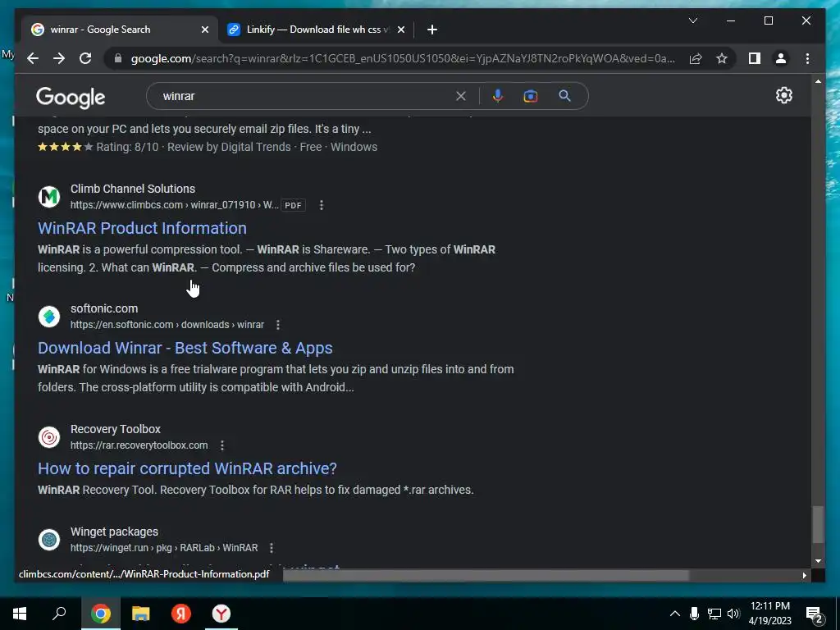Open Download Winrar - Best Software & Apps

point(185,348)
